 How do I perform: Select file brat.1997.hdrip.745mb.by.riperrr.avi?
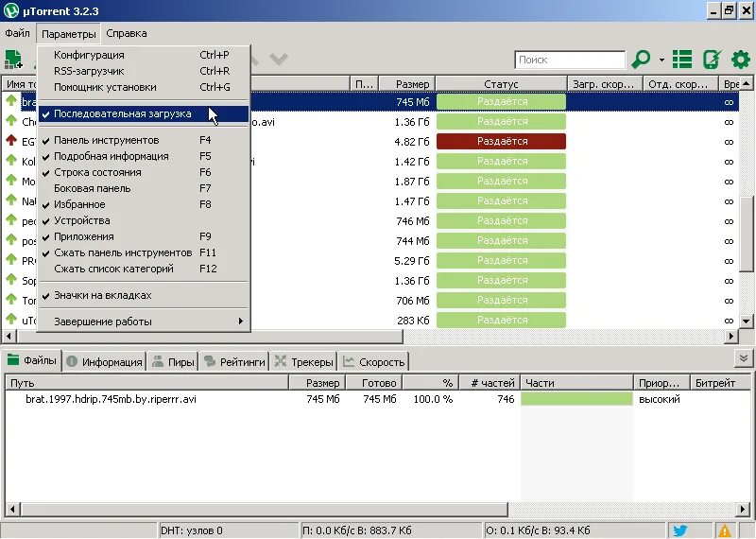click(x=111, y=399)
